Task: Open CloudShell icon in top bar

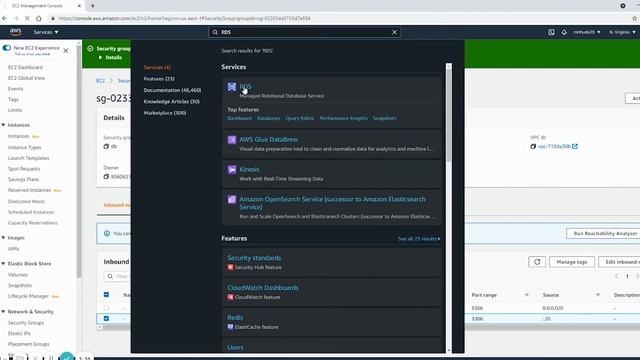Action: click(551, 32)
